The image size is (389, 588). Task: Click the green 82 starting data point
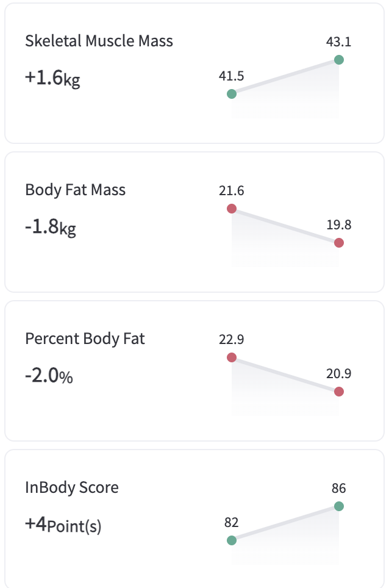231,540
